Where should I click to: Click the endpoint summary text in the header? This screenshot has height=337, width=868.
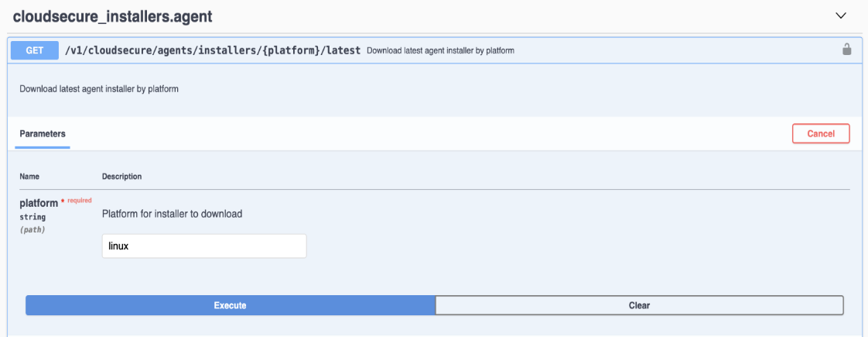[440, 51]
